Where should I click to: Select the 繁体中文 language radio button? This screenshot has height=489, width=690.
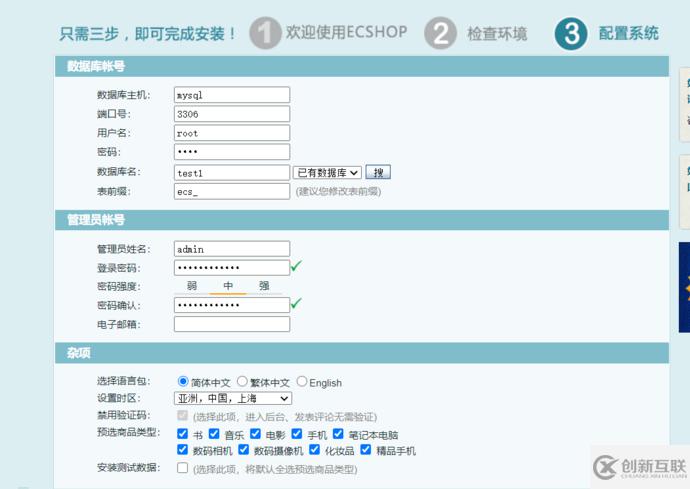tap(242, 381)
